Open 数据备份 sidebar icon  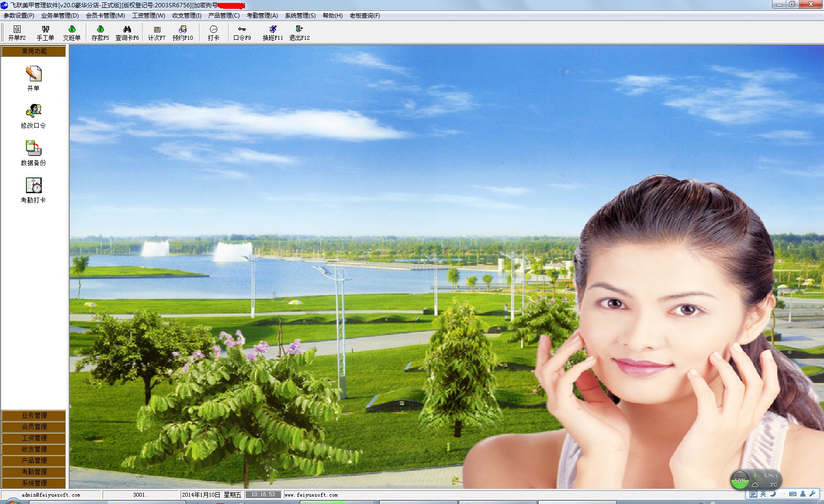33,153
